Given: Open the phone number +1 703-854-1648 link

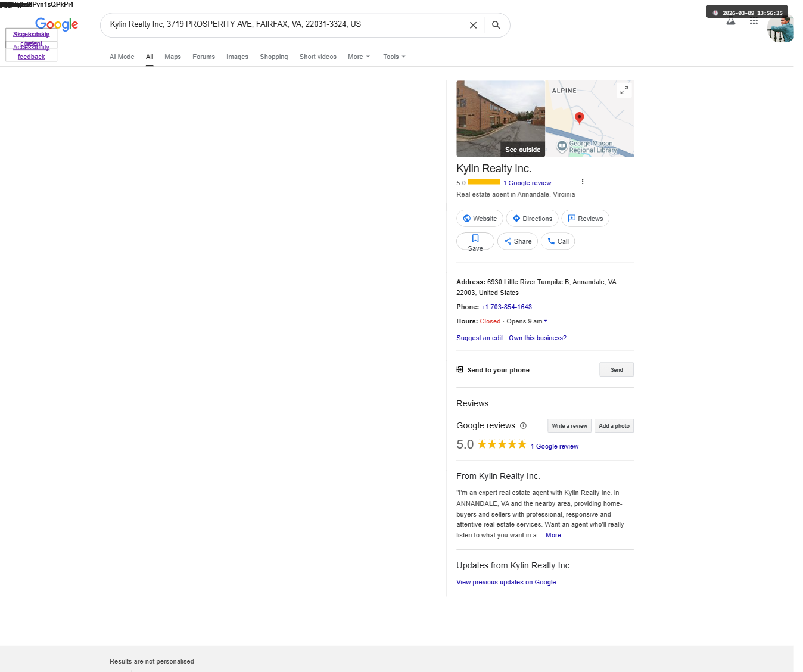Looking at the screenshot, I should 506,307.
